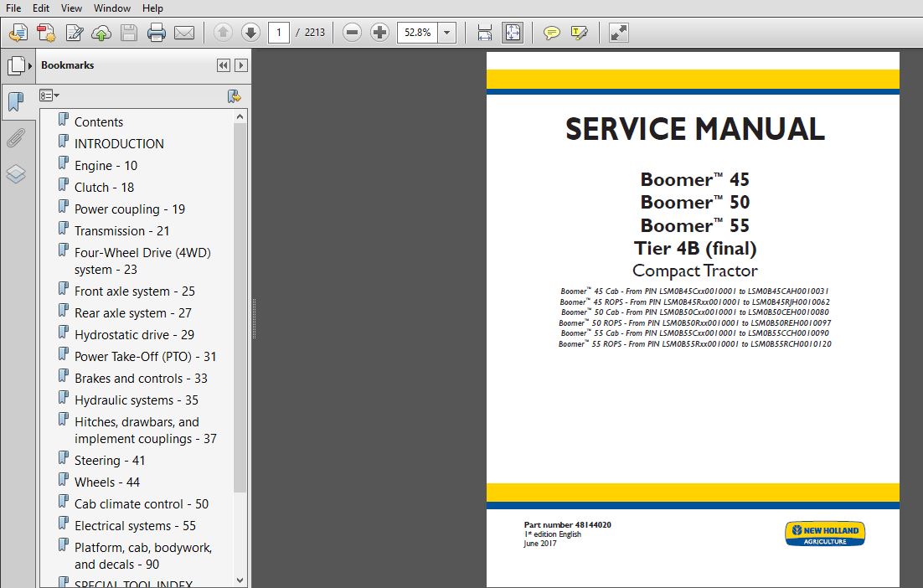Click bookmark icon beside Steering - 41
This screenshot has height=588, width=923.
coord(64,458)
